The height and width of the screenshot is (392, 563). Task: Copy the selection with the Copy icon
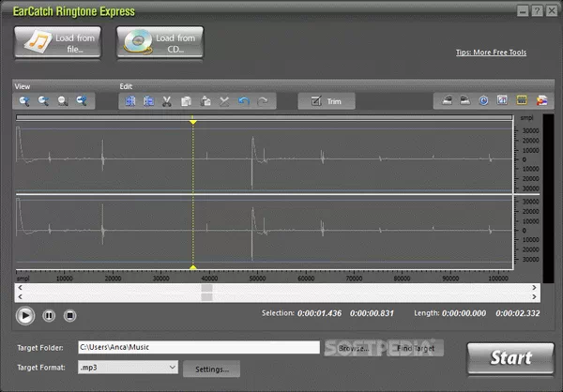click(186, 101)
